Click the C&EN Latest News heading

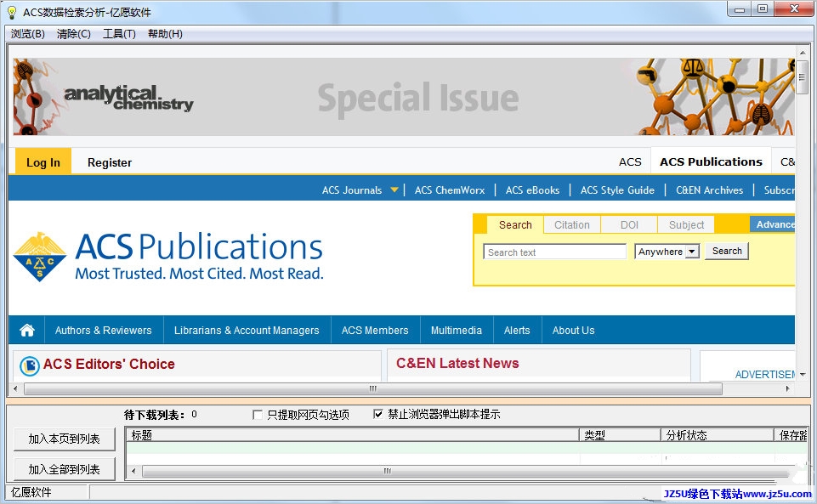pos(457,363)
